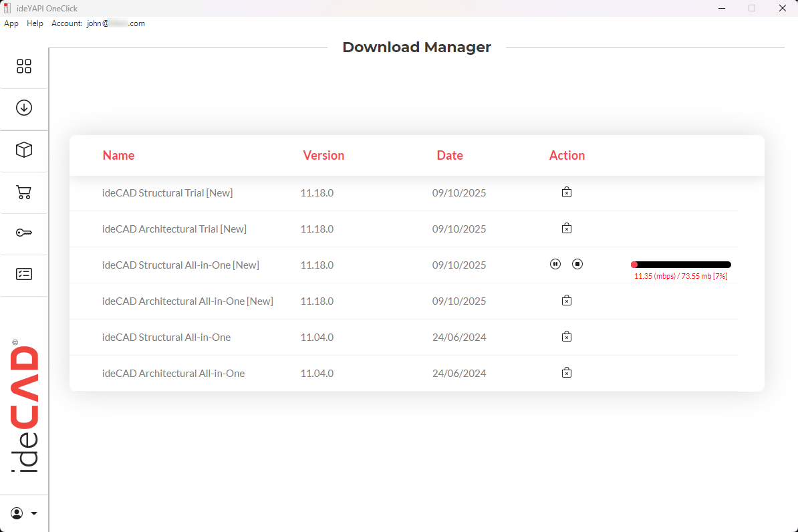Screen dimensions: 798x532
Task: Open the shopping cart sidebar icon
Action: click(24, 192)
